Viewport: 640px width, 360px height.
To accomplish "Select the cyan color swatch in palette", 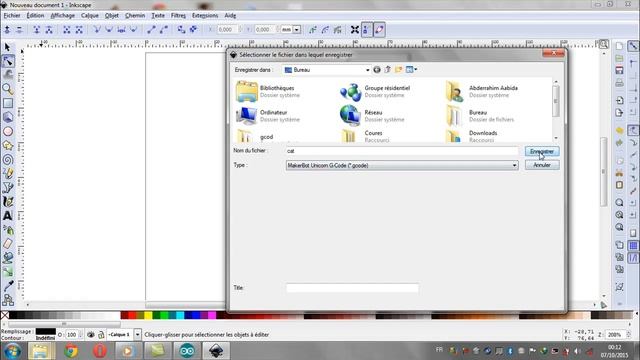I will [x=180, y=315].
